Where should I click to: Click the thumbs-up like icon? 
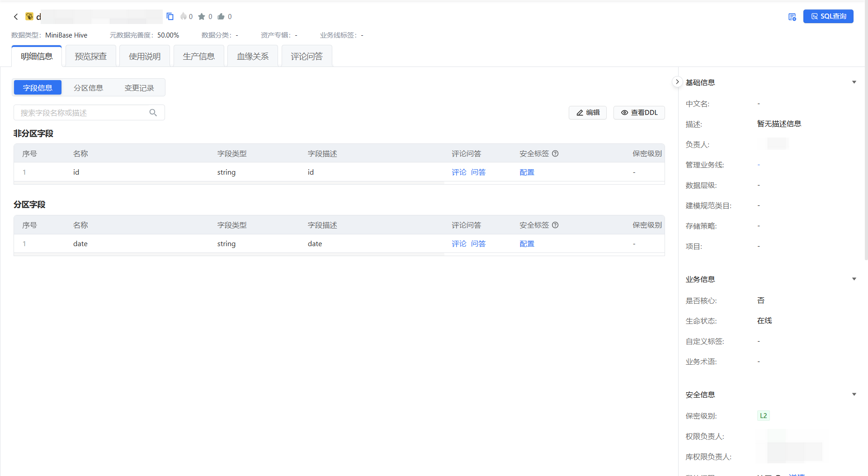(221, 17)
